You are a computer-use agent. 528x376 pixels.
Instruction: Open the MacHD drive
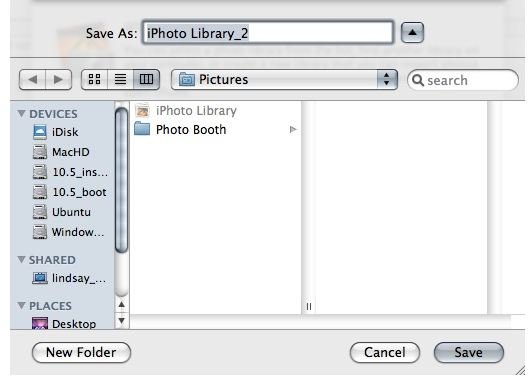[61, 152]
